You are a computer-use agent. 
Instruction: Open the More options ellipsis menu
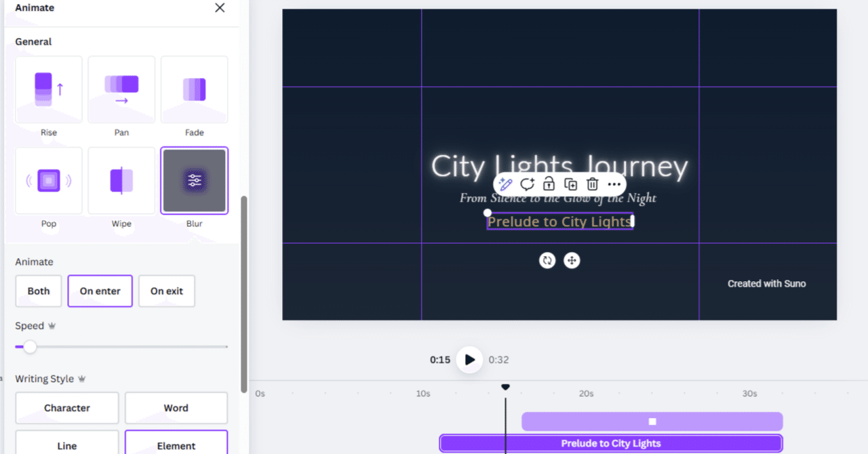(x=614, y=184)
